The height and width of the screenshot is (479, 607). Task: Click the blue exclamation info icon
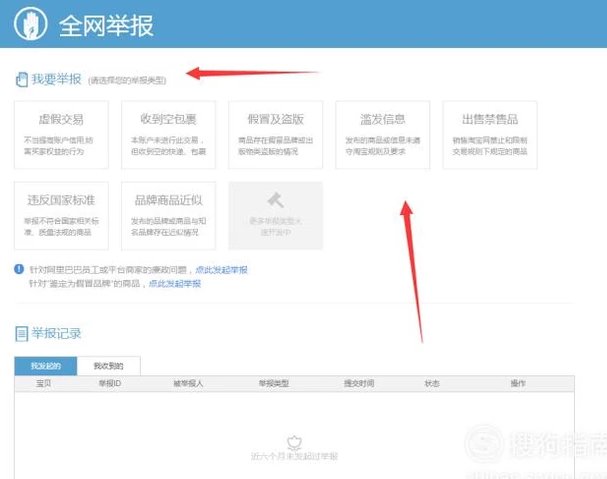(19, 269)
